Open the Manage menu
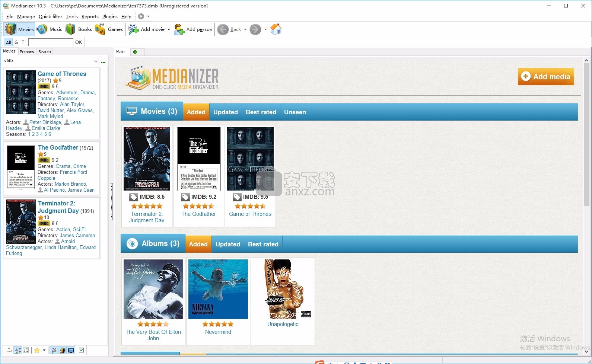Viewport: 592px width, 364px height. pyautogui.click(x=26, y=17)
